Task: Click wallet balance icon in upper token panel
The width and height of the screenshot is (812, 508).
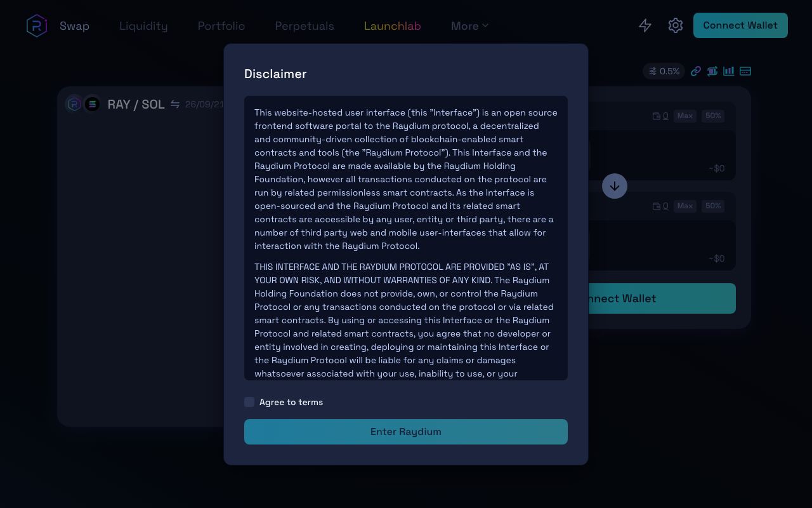Action: coord(657,116)
